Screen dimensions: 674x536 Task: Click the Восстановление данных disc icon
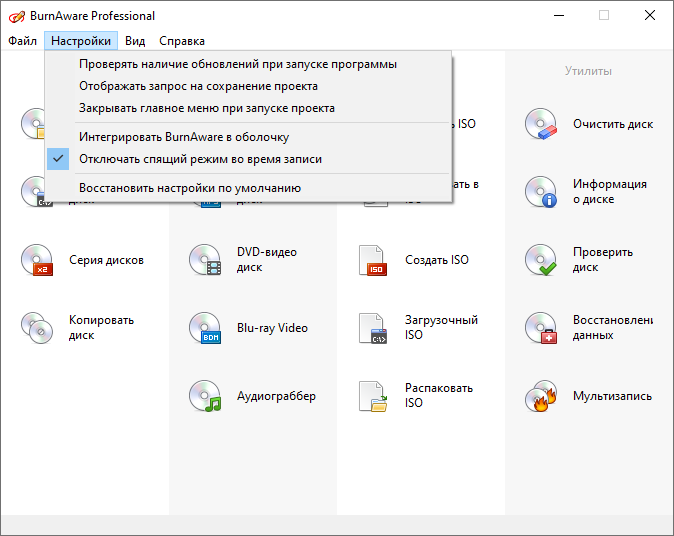click(541, 328)
